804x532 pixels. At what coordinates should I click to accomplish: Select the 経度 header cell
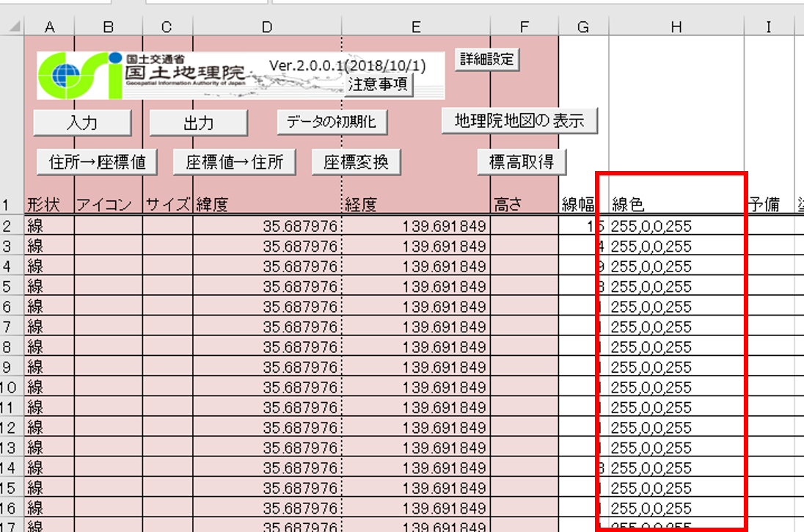[416, 205]
